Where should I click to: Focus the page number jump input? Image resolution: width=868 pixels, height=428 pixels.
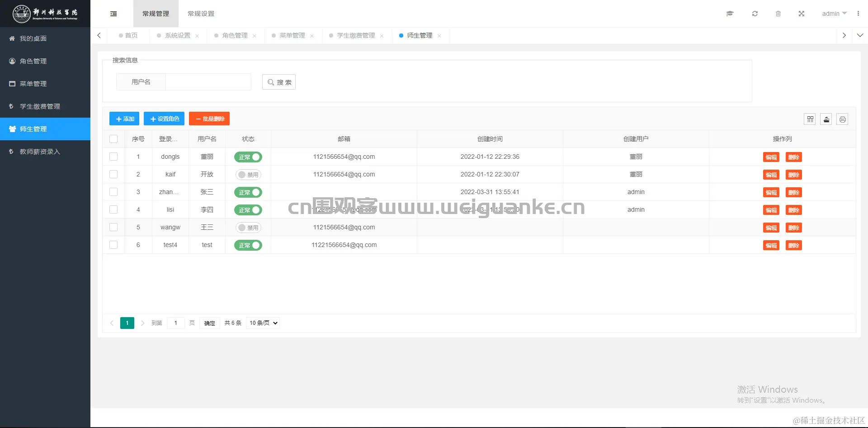coord(176,323)
